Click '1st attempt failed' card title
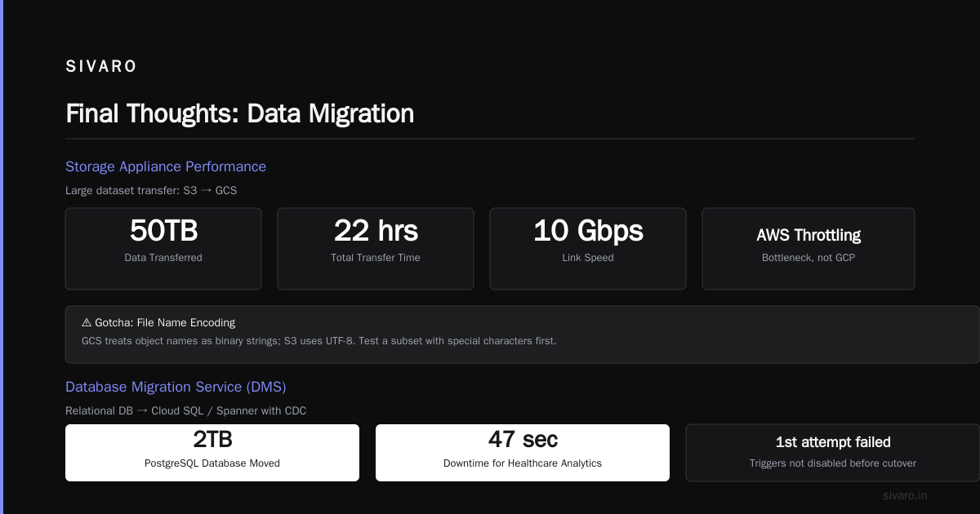The height and width of the screenshot is (514, 980). [833, 442]
